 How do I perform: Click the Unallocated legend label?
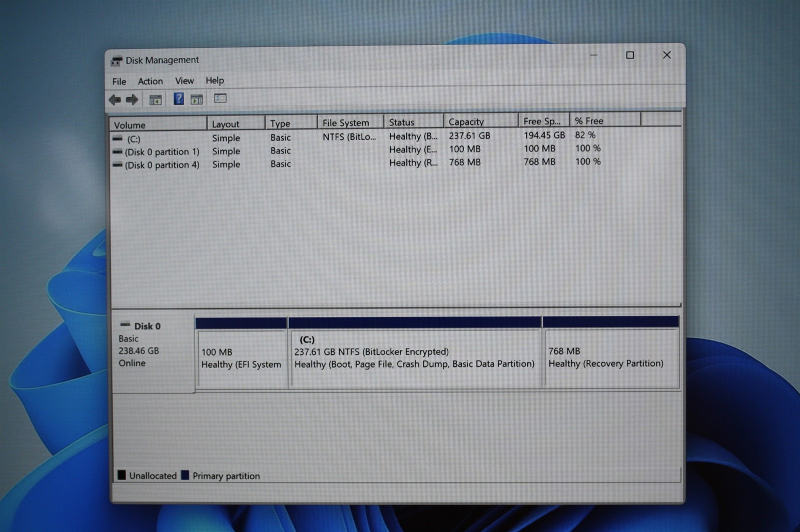click(x=153, y=475)
